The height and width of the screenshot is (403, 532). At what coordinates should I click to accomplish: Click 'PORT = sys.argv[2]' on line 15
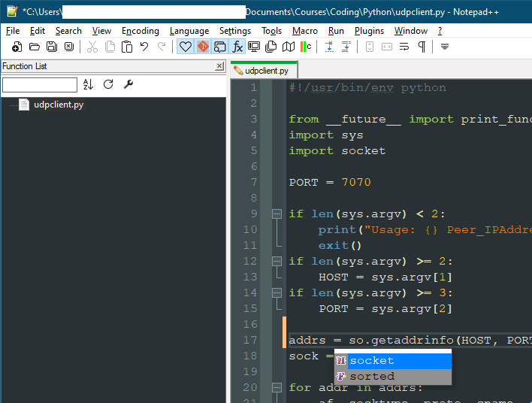click(385, 308)
